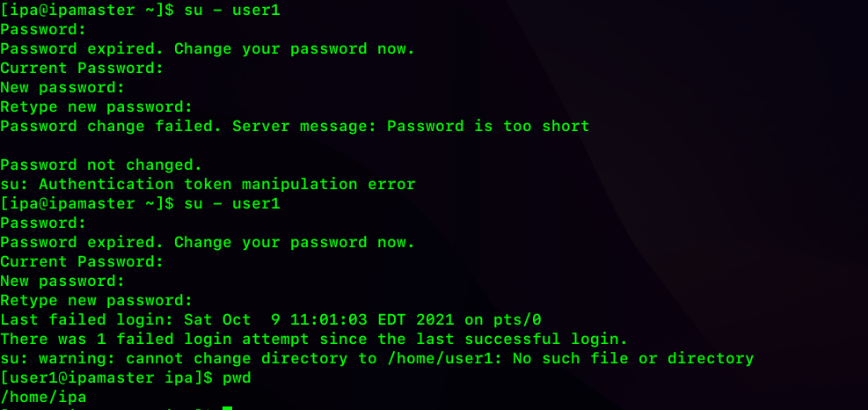The width and height of the screenshot is (868, 410).
Task: Click the second 'New password:' prompt
Action: tap(62, 282)
